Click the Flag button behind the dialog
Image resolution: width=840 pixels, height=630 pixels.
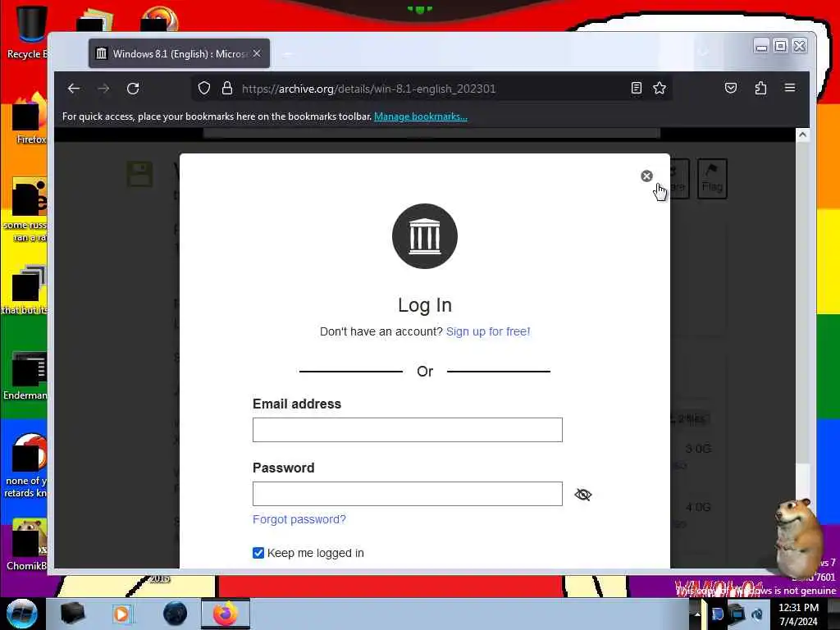712,179
